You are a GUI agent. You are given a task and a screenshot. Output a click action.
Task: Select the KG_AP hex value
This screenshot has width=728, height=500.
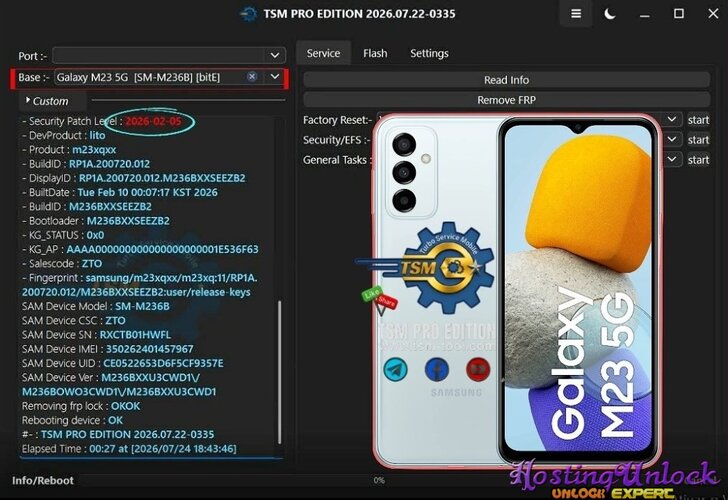coord(162,249)
